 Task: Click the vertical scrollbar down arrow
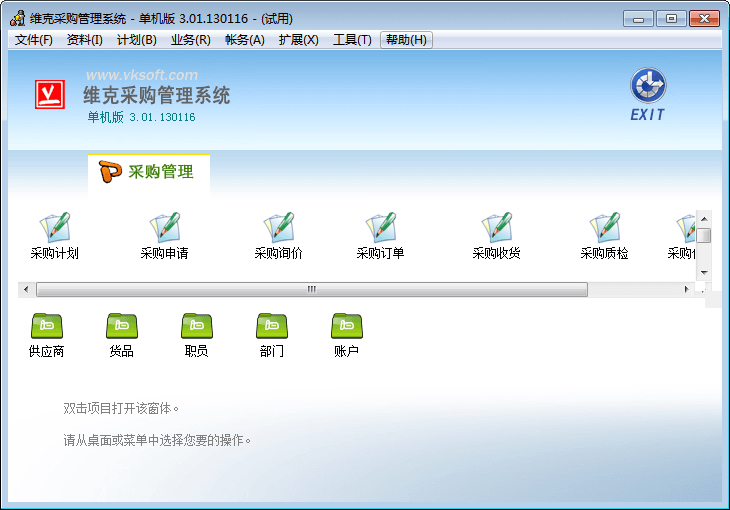(x=704, y=272)
